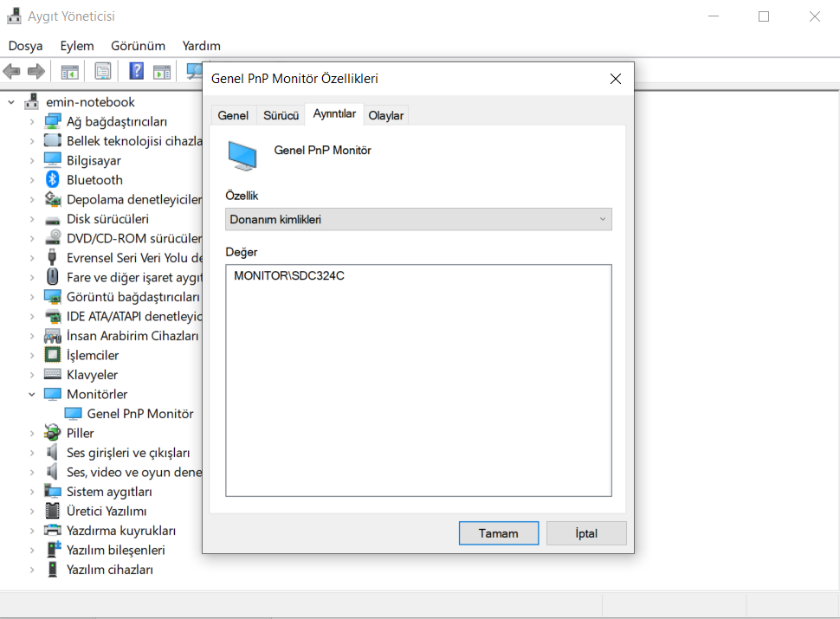The width and height of the screenshot is (840, 619).
Task: Open the Dosya menu
Action: coord(25,46)
